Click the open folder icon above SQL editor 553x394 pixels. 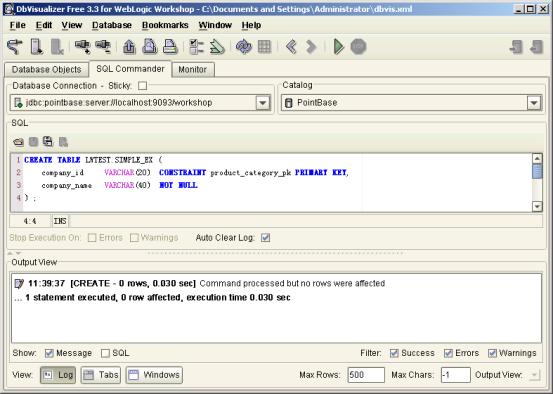pyautogui.click(x=18, y=142)
